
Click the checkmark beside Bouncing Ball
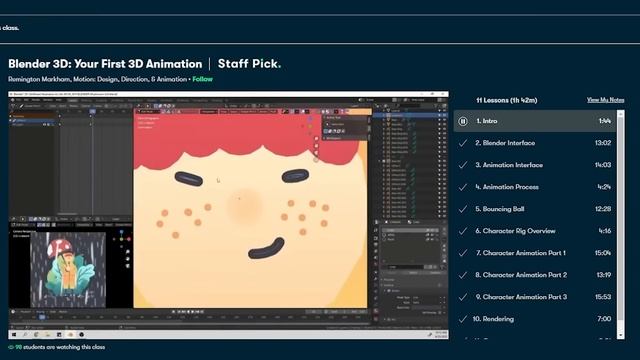coord(463,209)
